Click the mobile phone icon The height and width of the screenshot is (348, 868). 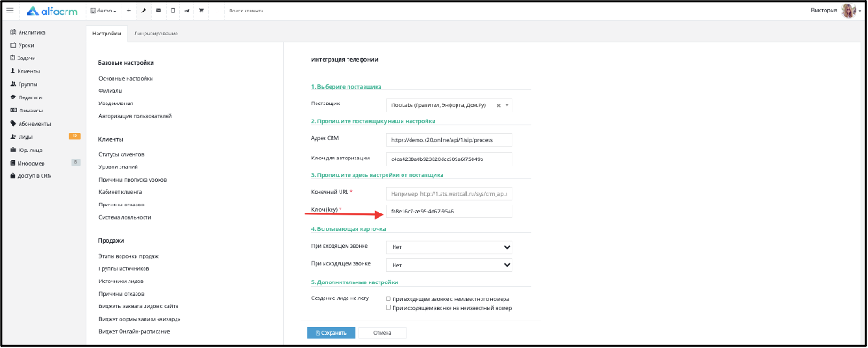[x=173, y=11]
